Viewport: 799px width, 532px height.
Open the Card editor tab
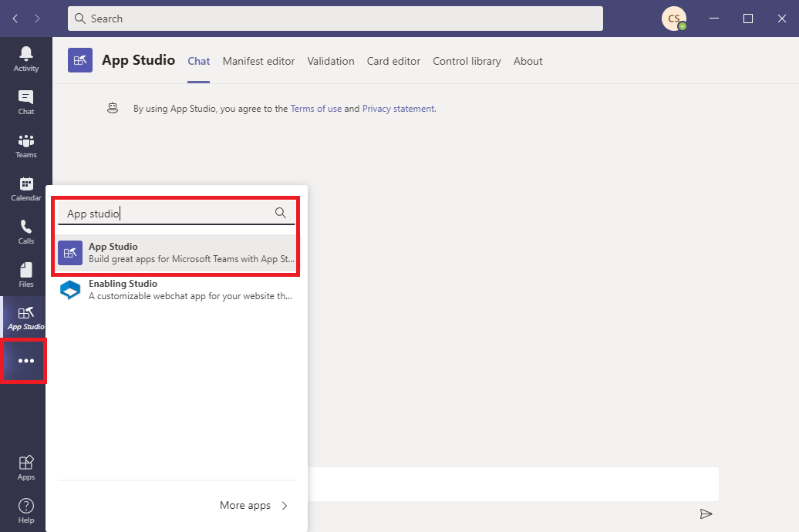[x=393, y=61]
